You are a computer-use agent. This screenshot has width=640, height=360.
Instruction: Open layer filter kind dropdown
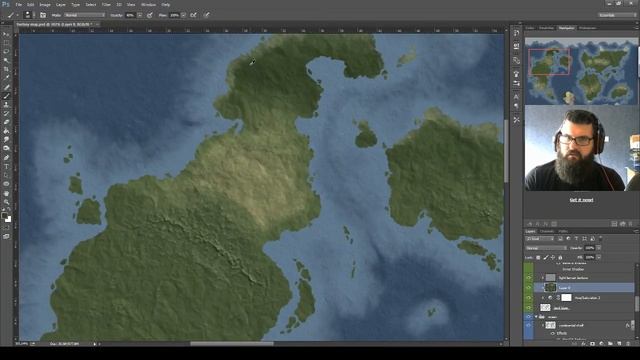[x=540, y=239]
